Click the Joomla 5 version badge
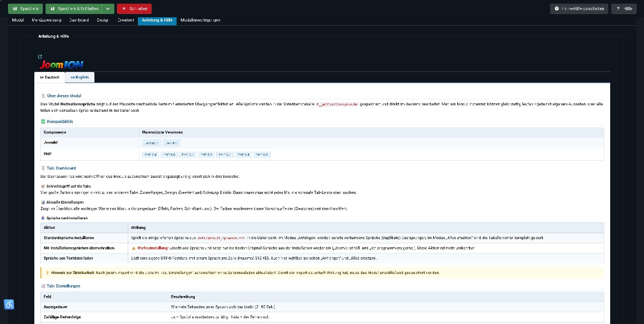Viewport: 644px width, 324px height. pos(152,143)
